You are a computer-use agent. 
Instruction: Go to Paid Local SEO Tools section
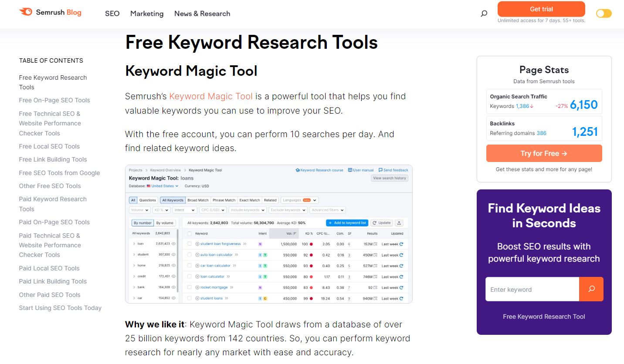tap(49, 268)
